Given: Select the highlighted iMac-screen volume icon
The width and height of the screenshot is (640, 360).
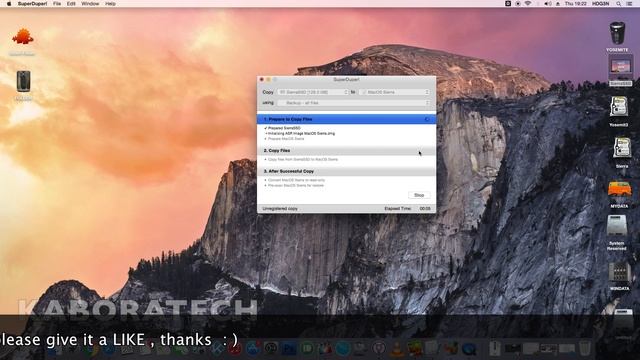Looking at the screenshot, I should 620,68.
